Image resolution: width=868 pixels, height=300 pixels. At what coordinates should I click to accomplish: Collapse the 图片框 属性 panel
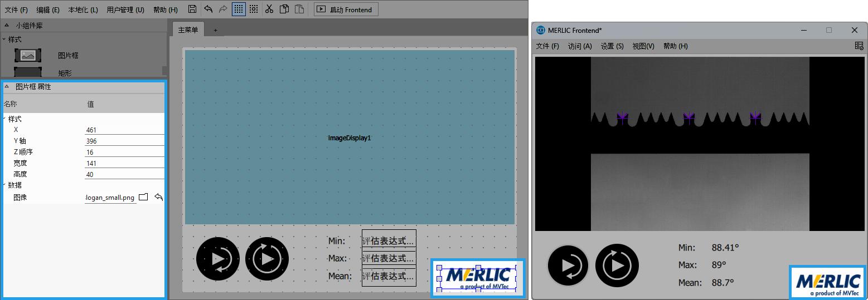(x=7, y=87)
